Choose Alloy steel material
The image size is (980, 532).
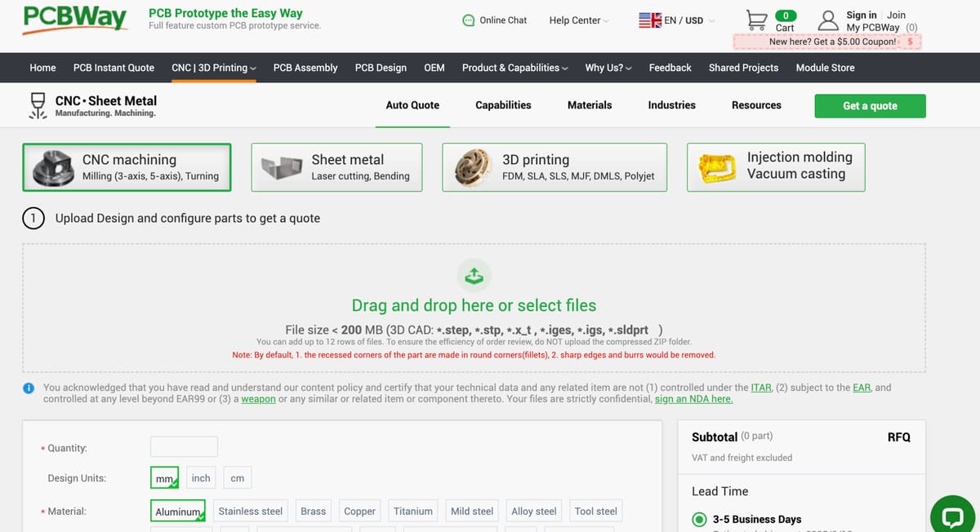pos(533,511)
